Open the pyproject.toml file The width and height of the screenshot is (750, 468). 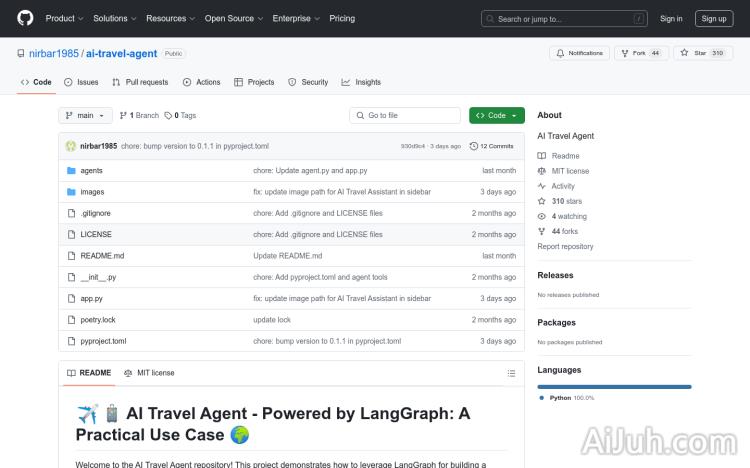(103, 341)
